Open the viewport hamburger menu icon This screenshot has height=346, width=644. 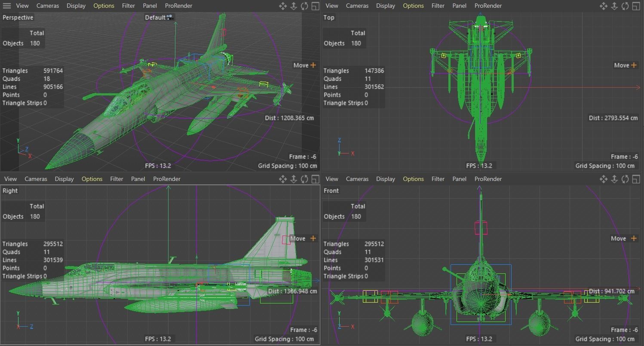coord(7,6)
